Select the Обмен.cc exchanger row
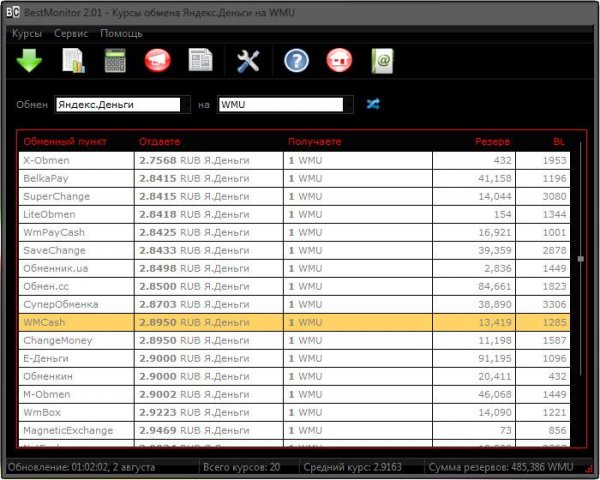 click(x=294, y=286)
